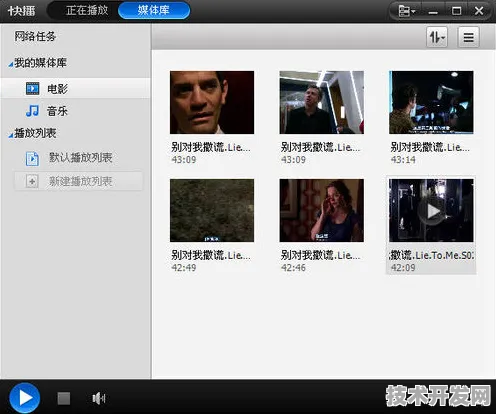The height and width of the screenshot is (414, 496).
Task: Switch to the 正在播放 tab
Action: (x=87, y=10)
